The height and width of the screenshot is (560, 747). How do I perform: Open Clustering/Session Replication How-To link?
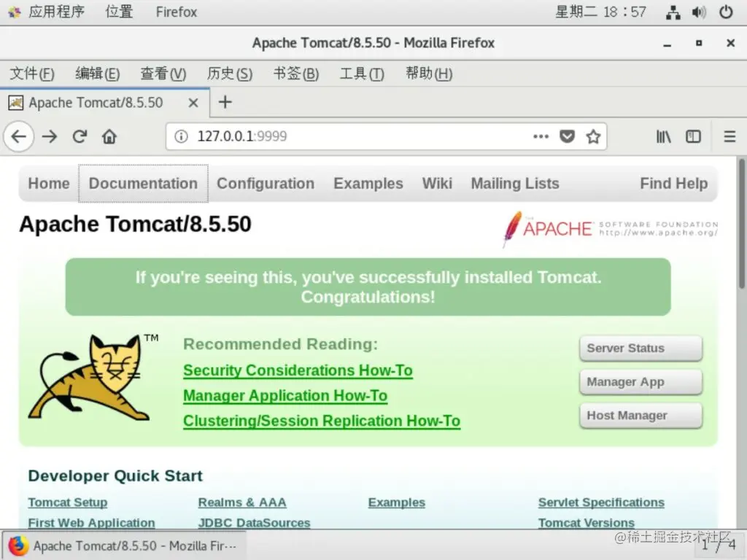pos(322,421)
